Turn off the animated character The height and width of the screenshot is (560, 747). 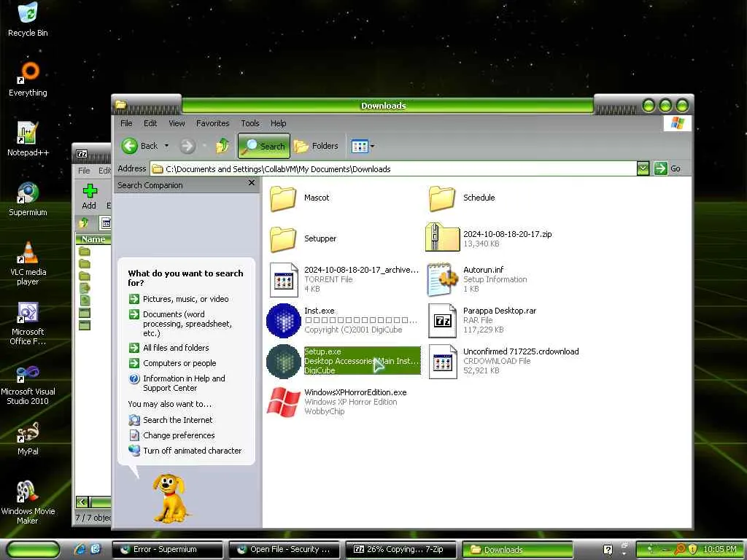pyautogui.click(x=185, y=451)
